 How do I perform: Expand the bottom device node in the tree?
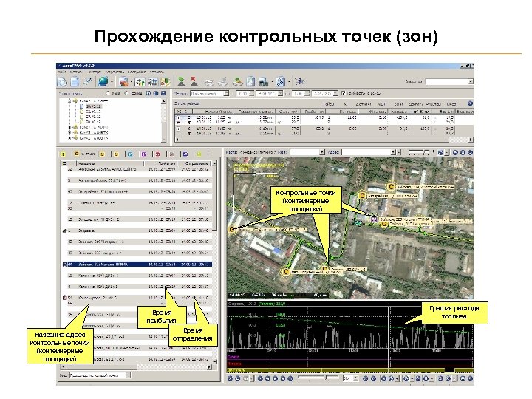click(x=69, y=138)
